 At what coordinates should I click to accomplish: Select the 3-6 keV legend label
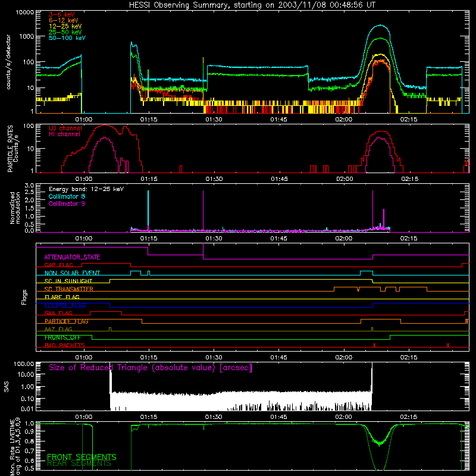pos(62,14)
